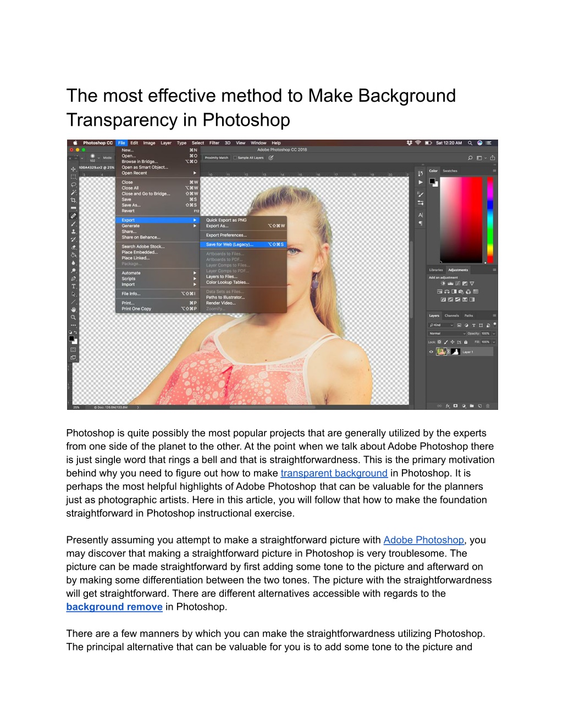Toggle type layer filter T icon
The image size is (563, 728).
(x=474, y=325)
